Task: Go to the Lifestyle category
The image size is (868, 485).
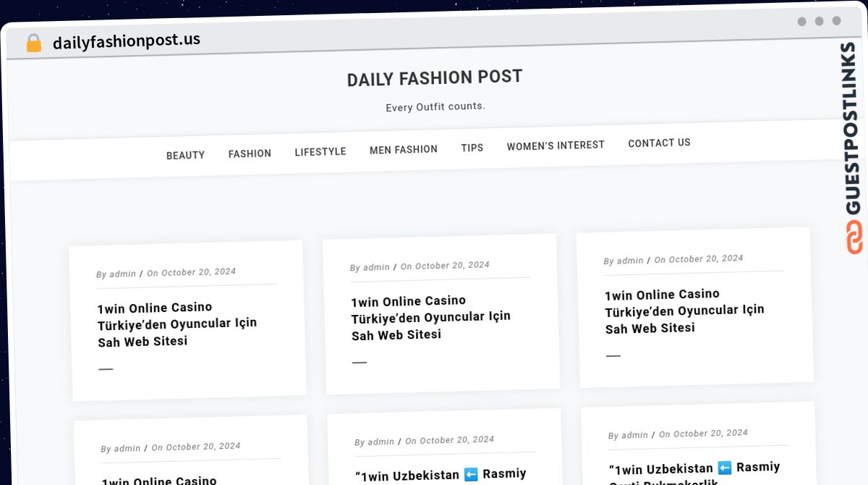Action: tap(320, 152)
